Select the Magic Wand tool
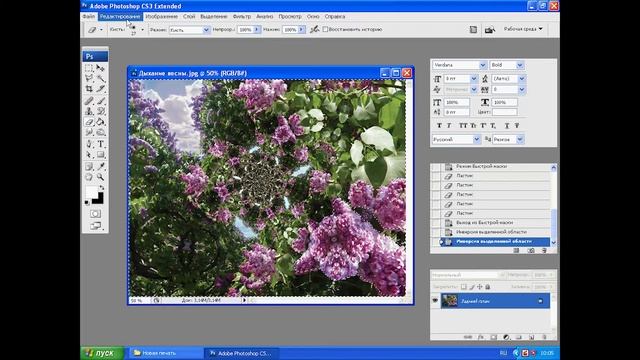Viewport: 640px width, 360px height. [100, 78]
